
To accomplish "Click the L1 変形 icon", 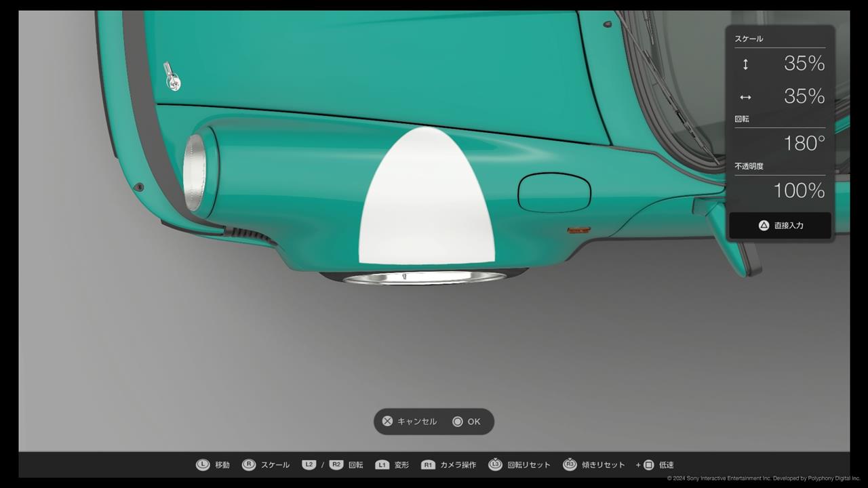I will pos(382,465).
